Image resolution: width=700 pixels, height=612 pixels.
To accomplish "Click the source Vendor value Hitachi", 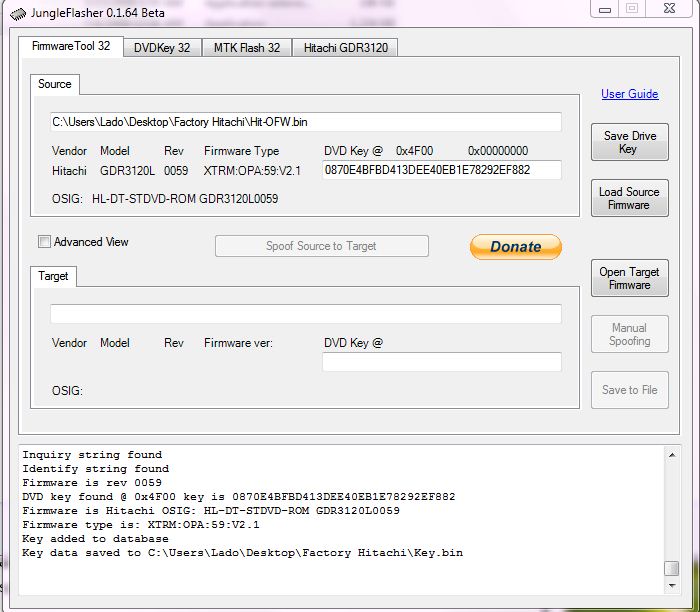I will point(69,171).
